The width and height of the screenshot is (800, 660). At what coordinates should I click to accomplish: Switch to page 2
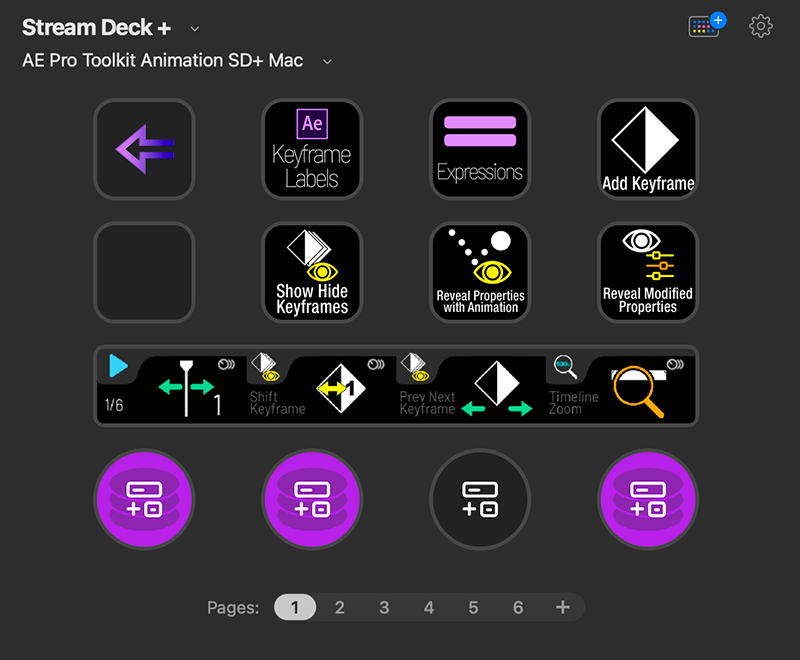click(339, 607)
